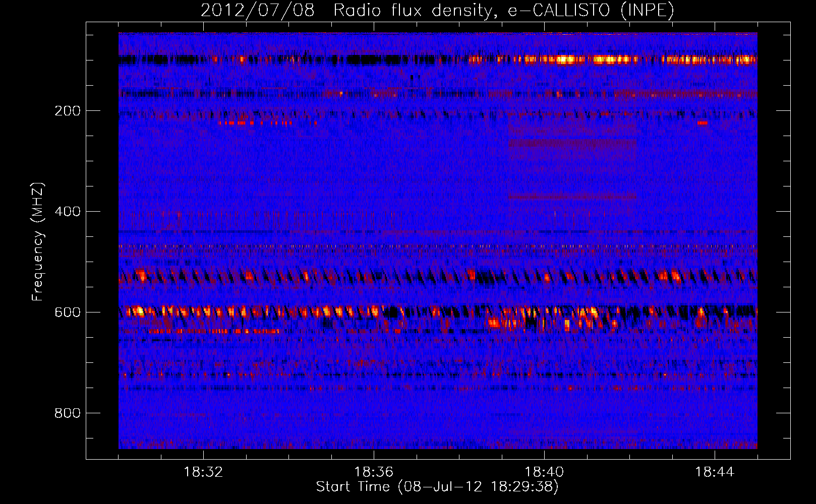Click the 400 frequency tick label

[68, 211]
